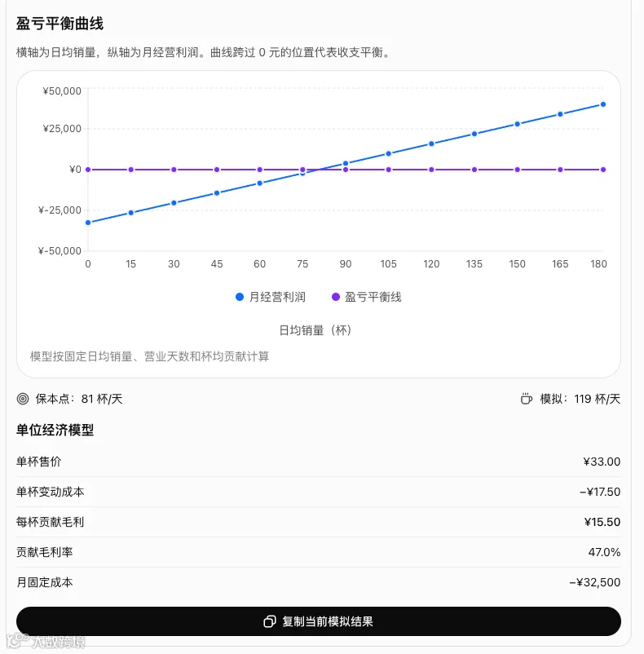
Task: Click the ¥-25,000 y-axis label
Action: pos(60,210)
